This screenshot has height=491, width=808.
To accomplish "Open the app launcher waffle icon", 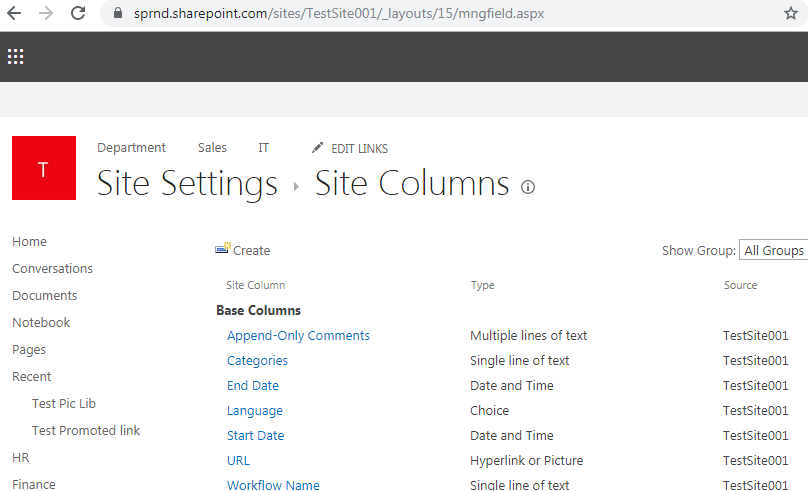I will pos(15,57).
